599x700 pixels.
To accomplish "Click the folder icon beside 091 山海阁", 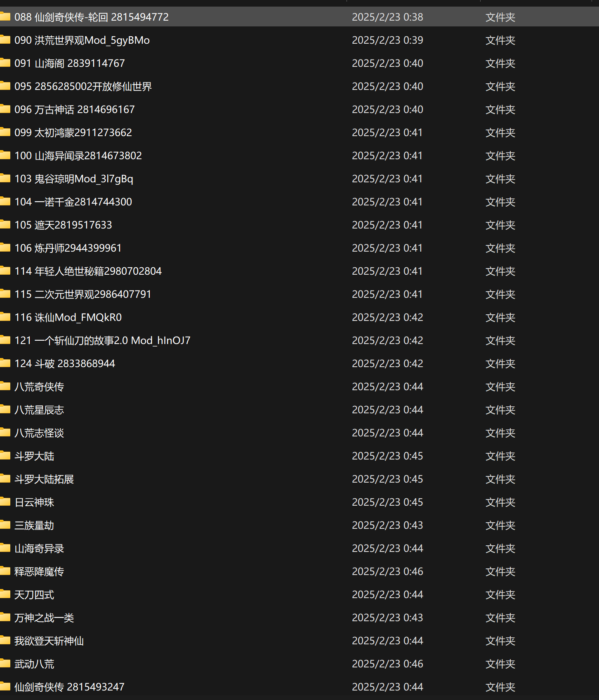I will (5, 63).
